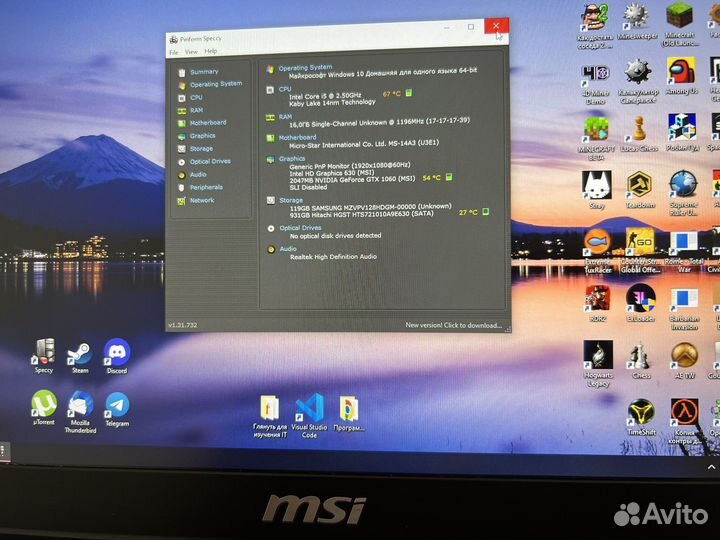The height and width of the screenshot is (540, 720).
Task: Click the CPU temperature value 67 °C
Action: point(392,94)
